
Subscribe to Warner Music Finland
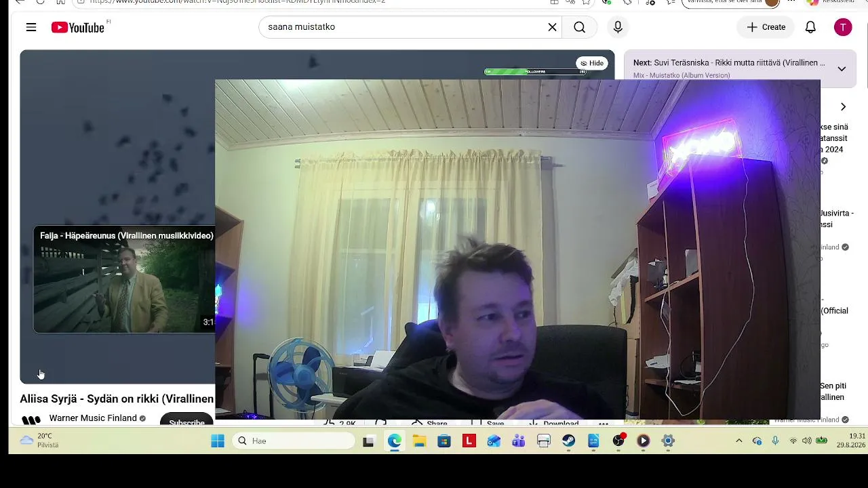(186, 420)
